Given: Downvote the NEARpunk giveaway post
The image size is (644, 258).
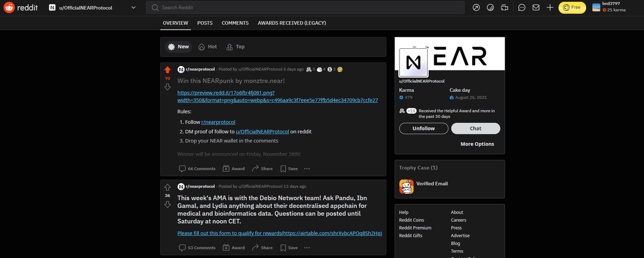Looking at the screenshot, I should click(x=168, y=87).
